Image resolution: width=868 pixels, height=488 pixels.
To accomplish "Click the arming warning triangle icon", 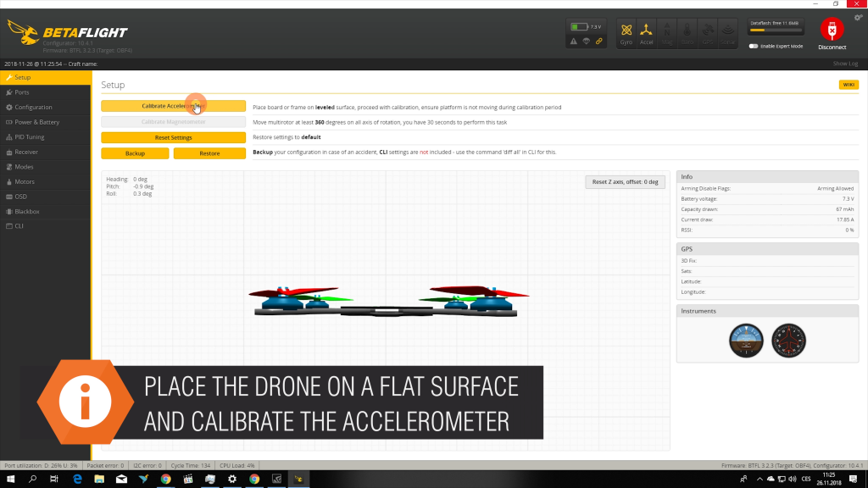I will click(x=574, y=42).
